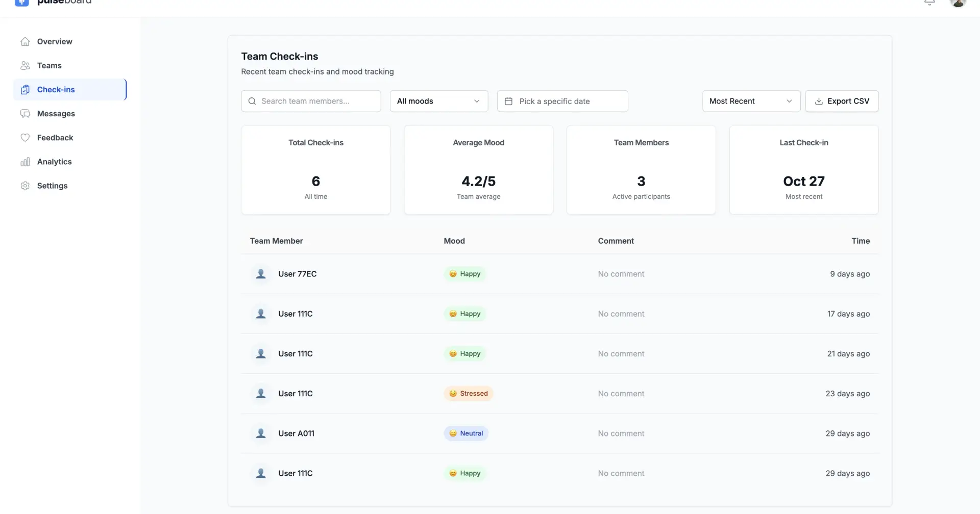
Task: Click the Settings gear icon
Action: pyautogui.click(x=25, y=186)
